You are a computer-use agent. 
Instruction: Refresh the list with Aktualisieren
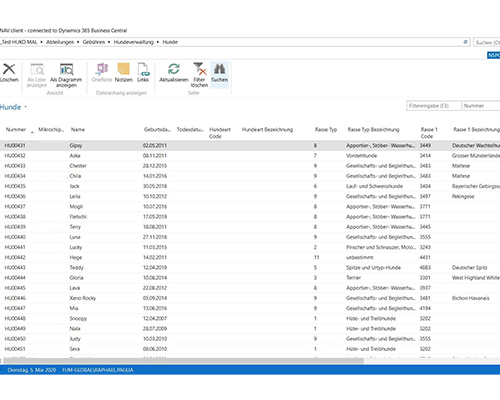click(x=174, y=72)
